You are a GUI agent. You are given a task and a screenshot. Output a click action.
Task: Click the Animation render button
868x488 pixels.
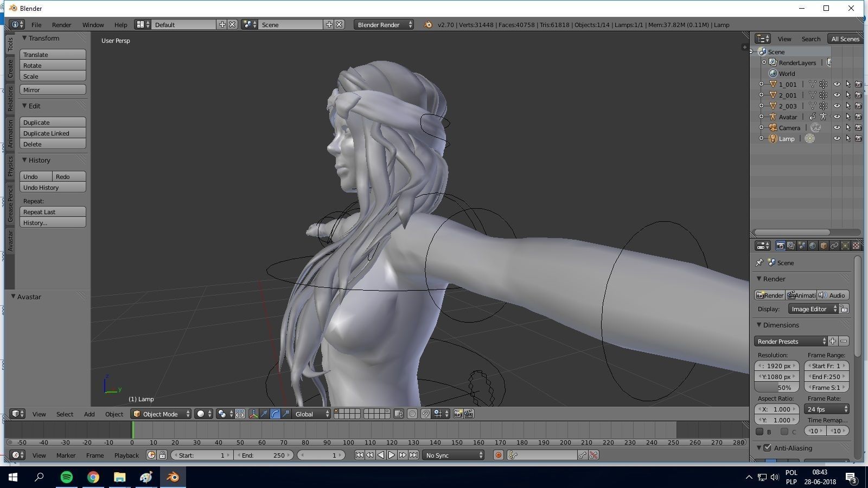[x=801, y=295]
